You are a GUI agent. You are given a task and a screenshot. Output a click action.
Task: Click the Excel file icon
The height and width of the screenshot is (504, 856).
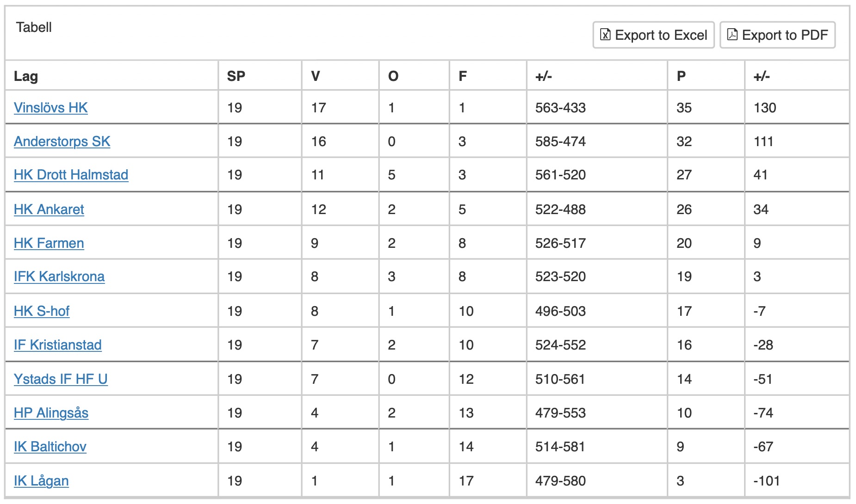[x=605, y=35]
